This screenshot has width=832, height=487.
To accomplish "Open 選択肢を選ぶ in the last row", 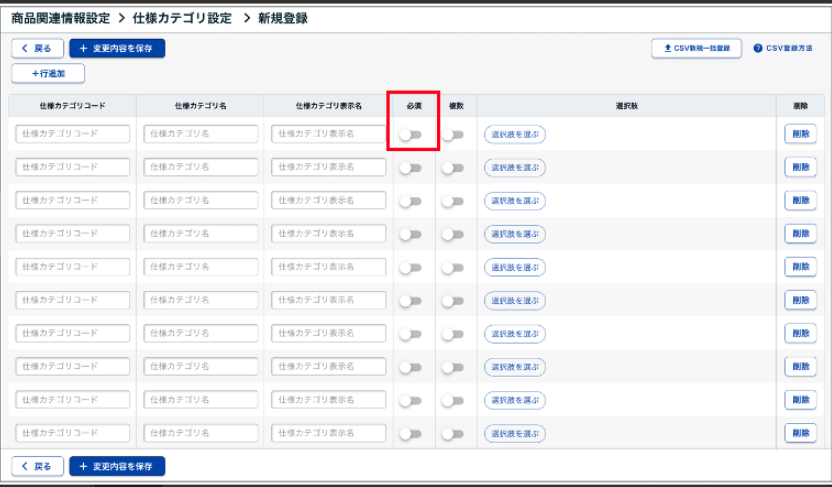I will (515, 434).
